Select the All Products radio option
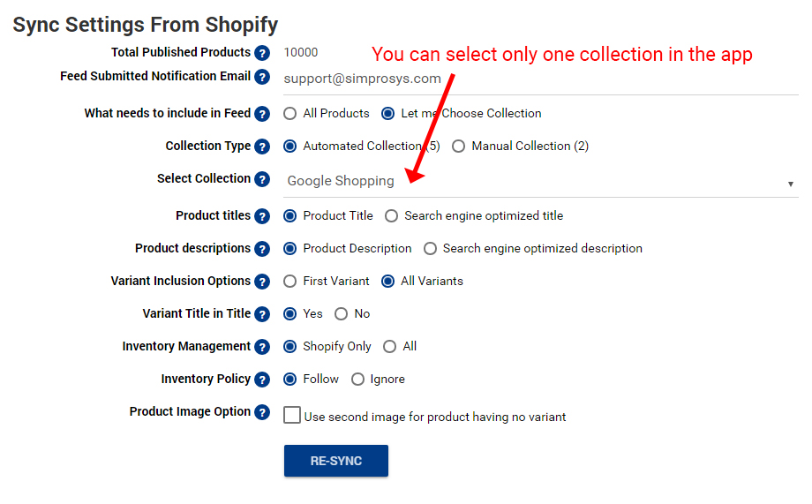The image size is (812, 504). point(290,114)
